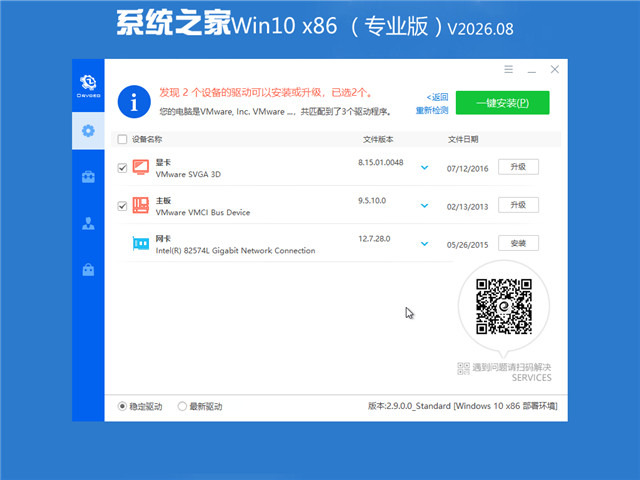Click date 07/12/2016

tap(467, 169)
